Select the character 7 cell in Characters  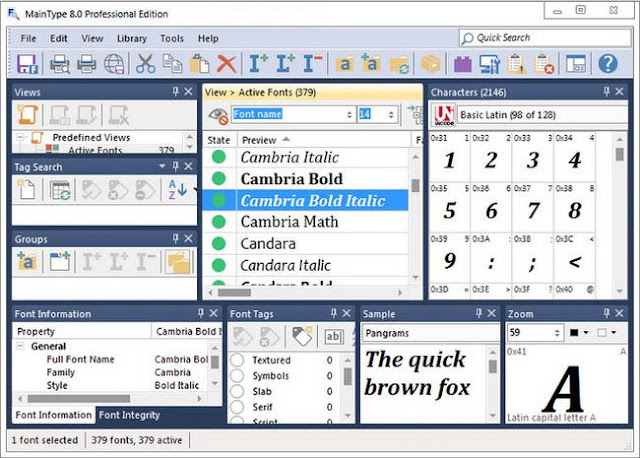click(533, 207)
